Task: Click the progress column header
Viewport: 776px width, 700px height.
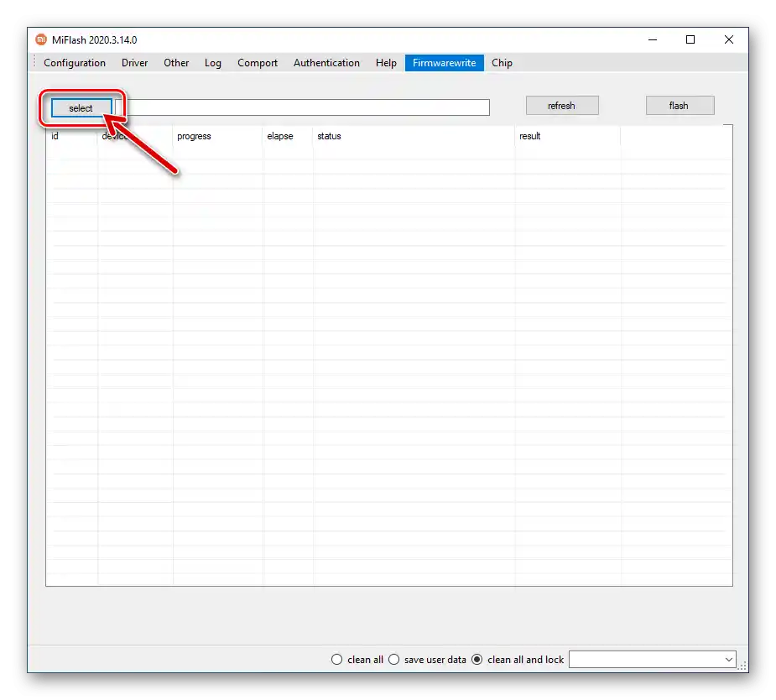Action: (x=217, y=136)
